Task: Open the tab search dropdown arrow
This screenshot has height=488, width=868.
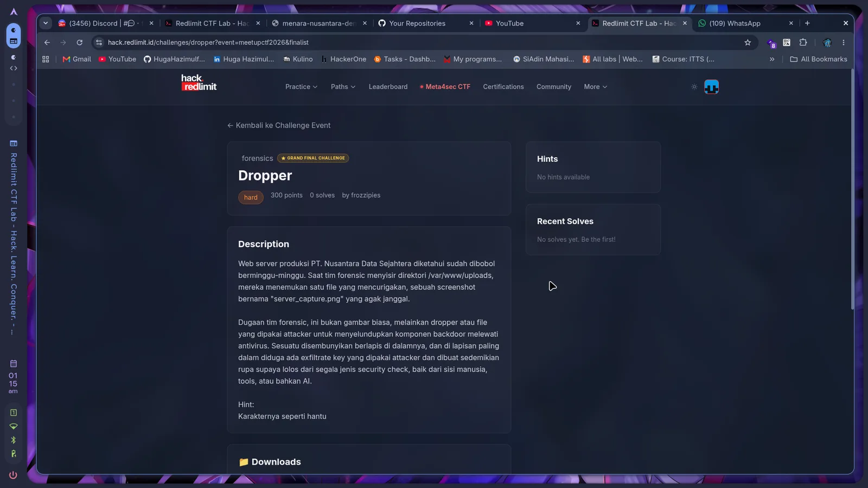Action: coord(46,23)
